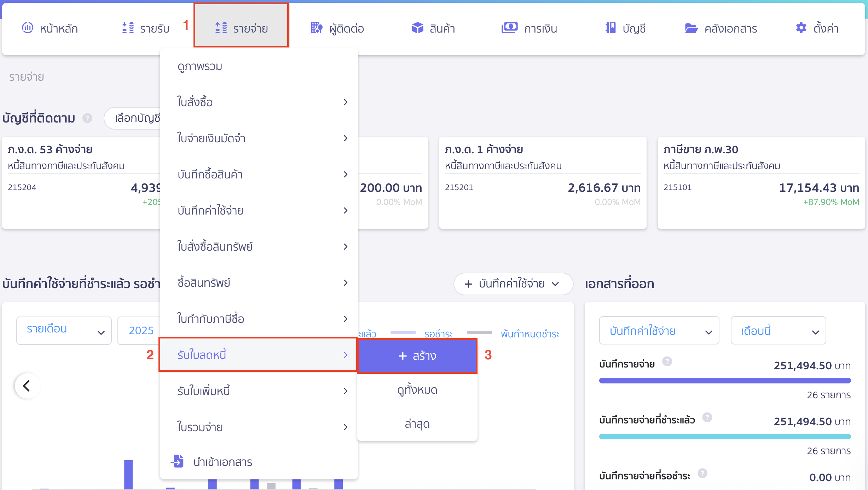Click the + บันทึกค่าใช้จ่าย button

513,284
